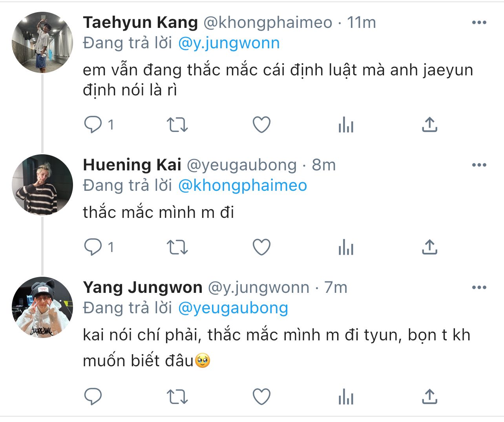Share Taehyun Kang's tweet
This screenshot has width=504, height=422.
[x=429, y=125]
